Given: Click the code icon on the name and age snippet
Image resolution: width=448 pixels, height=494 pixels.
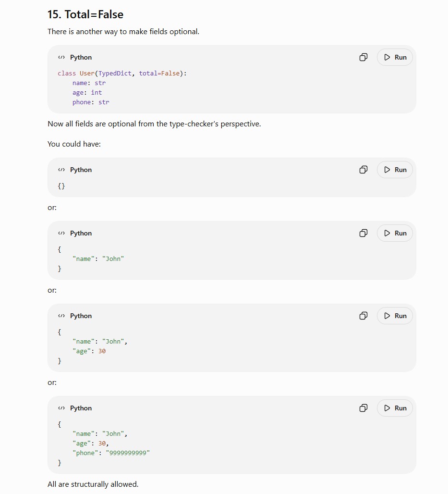Looking at the screenshot, I should point(61,316).
